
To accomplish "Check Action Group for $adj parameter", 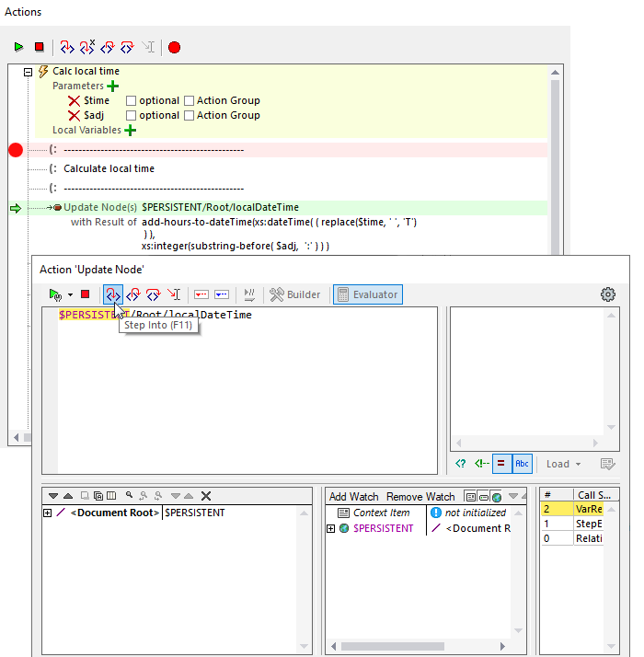I will click(x=189, y=116).
